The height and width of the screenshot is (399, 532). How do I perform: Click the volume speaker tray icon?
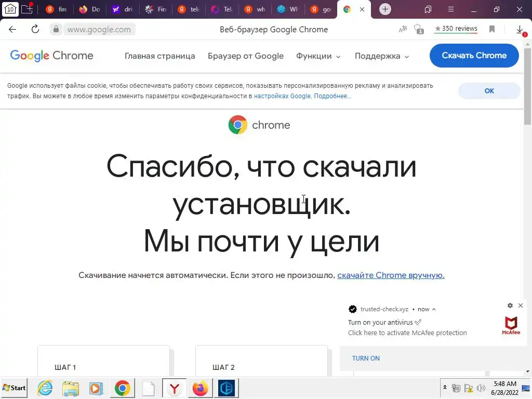click(x=481, y=388)
